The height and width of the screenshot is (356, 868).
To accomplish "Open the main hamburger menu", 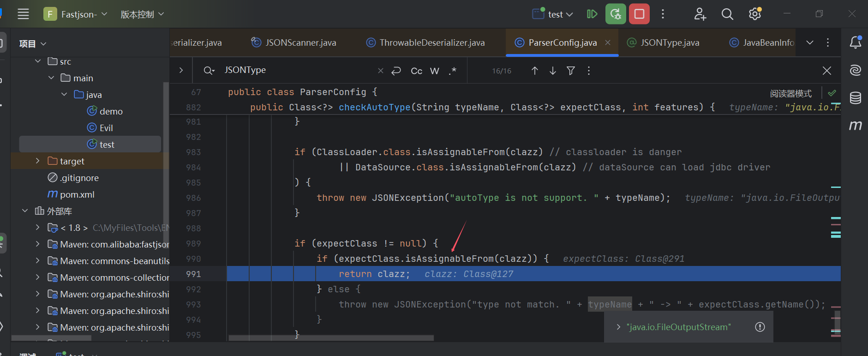I will (23, 14).
